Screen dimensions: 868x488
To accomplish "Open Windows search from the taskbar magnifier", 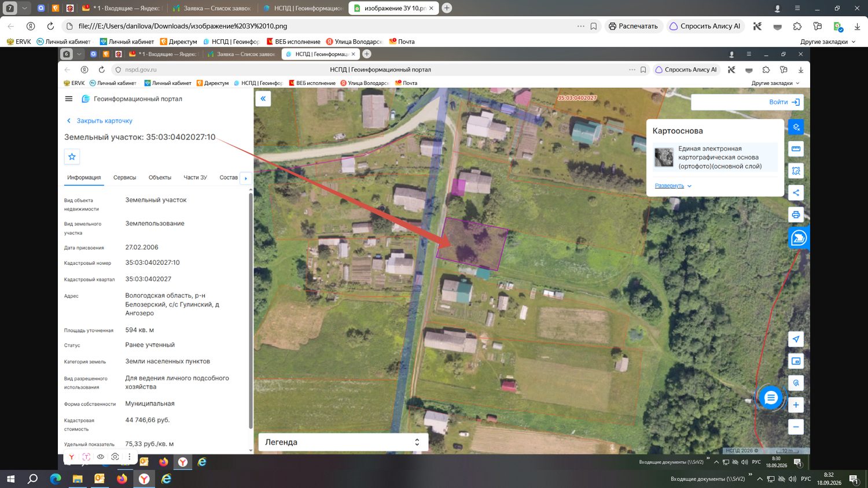I will point(33,479).
